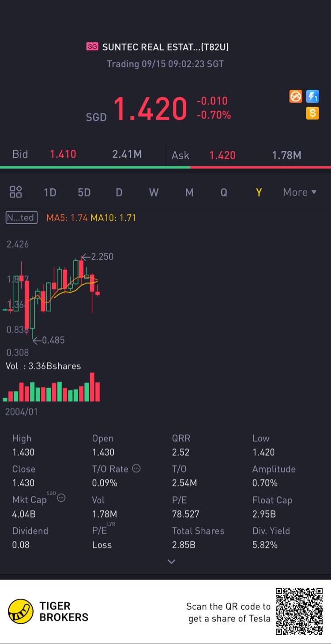The width and height of the screenshot is (331, 644).
Task: Tap the Trading 09/15 status line
Action: click(165, 64)
